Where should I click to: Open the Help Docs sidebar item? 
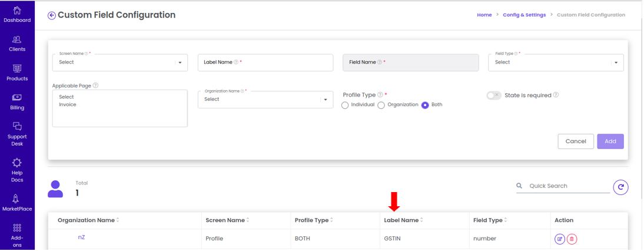(x=17, y=170)
